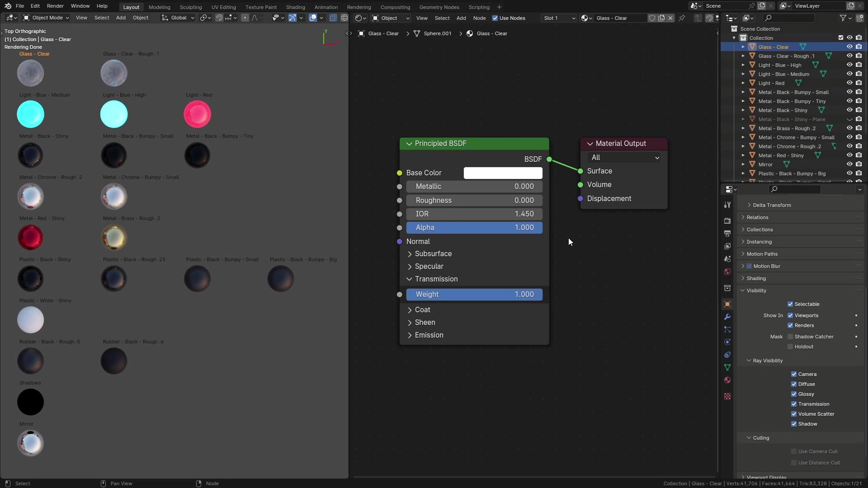Disable Glossy ray visibility
Viewport: 868px width, 488px height.
[794, 394]
